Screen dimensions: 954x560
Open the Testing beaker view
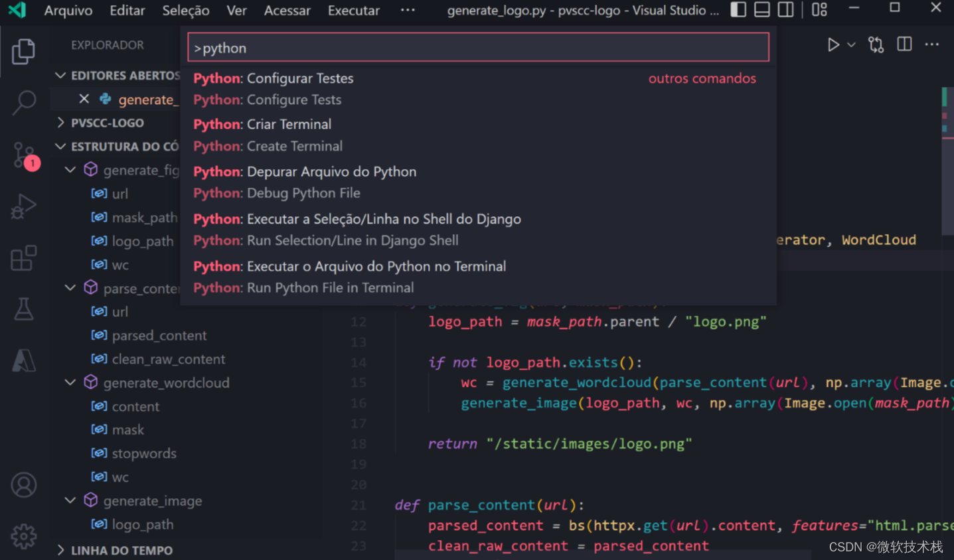pyautogui.click(x=23, y=309)
